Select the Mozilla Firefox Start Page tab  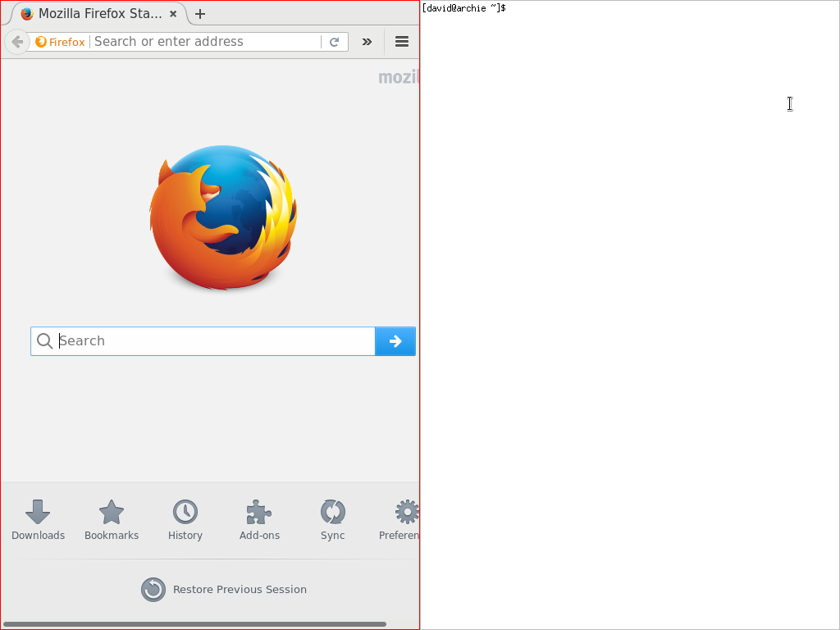click(x=99, y=14)
